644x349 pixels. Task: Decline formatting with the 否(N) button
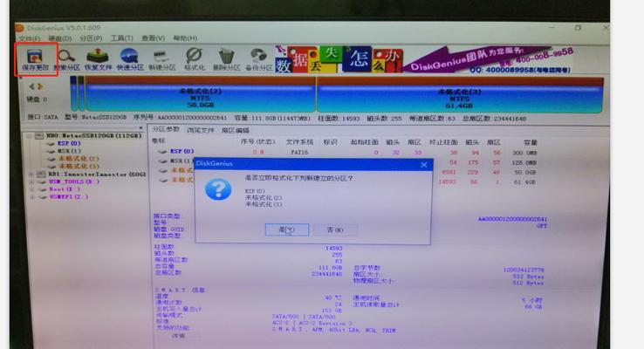pyautogui.click(x=335, y=229)
